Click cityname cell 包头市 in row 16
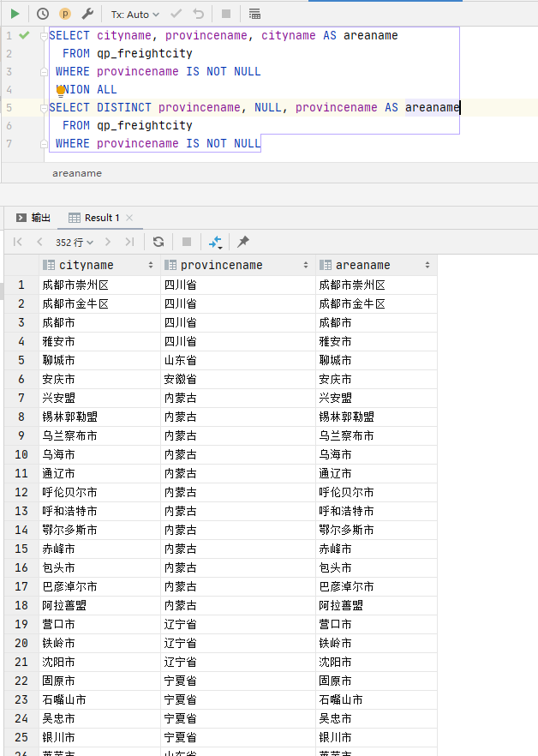Viewport: 538px width, 756px height. tap(99, 567)
